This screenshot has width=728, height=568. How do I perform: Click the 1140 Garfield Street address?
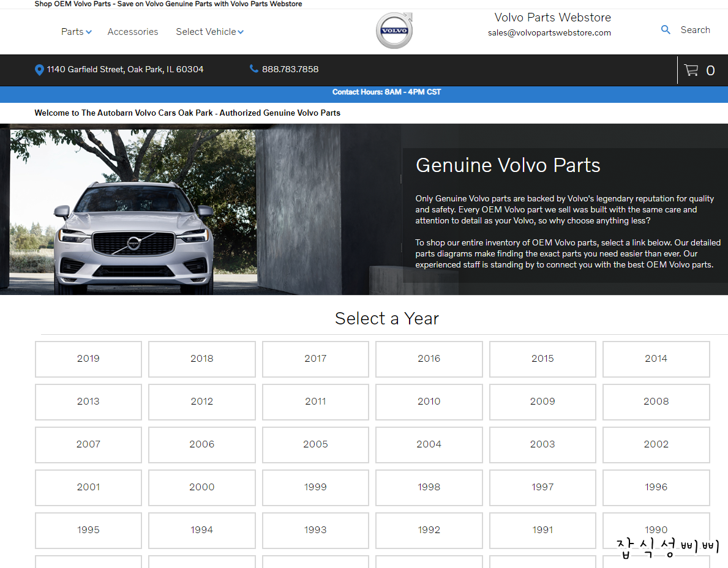[x=125, y=69]
